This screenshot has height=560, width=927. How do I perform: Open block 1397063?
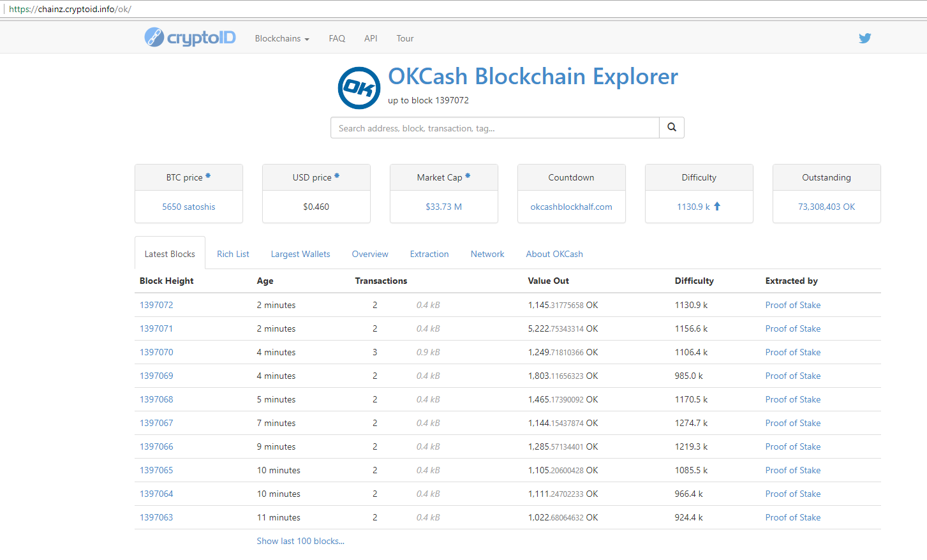[156, 517]
